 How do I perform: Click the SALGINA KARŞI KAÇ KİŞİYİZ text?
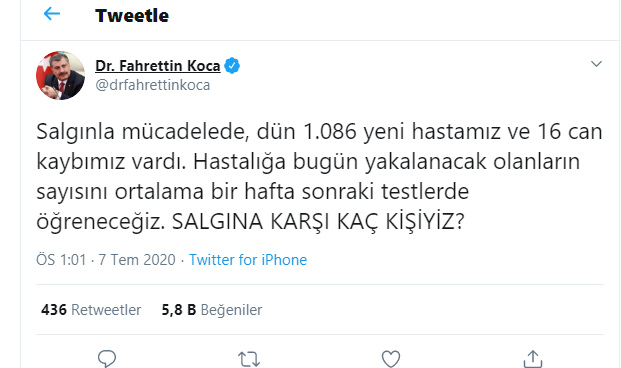(318, 221)
